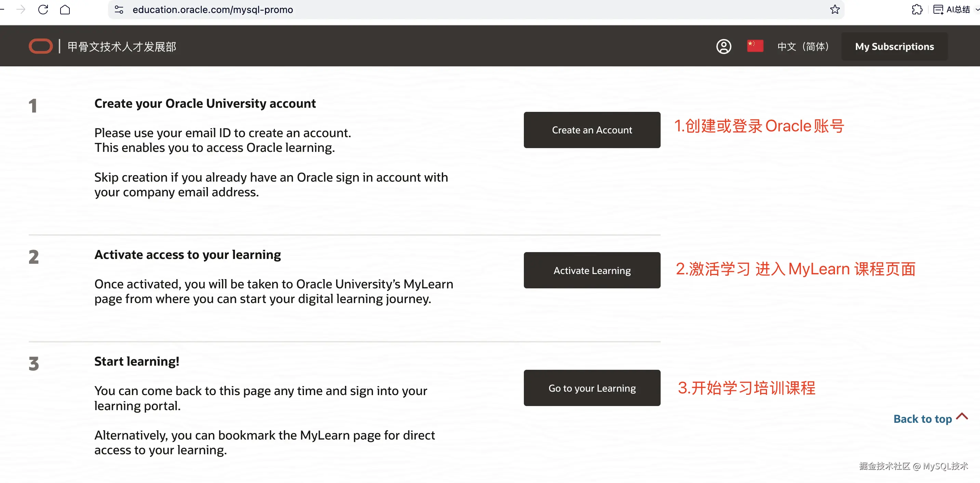Open the 中文（简体）language selector
980x483 pixels.
[803, 47]
